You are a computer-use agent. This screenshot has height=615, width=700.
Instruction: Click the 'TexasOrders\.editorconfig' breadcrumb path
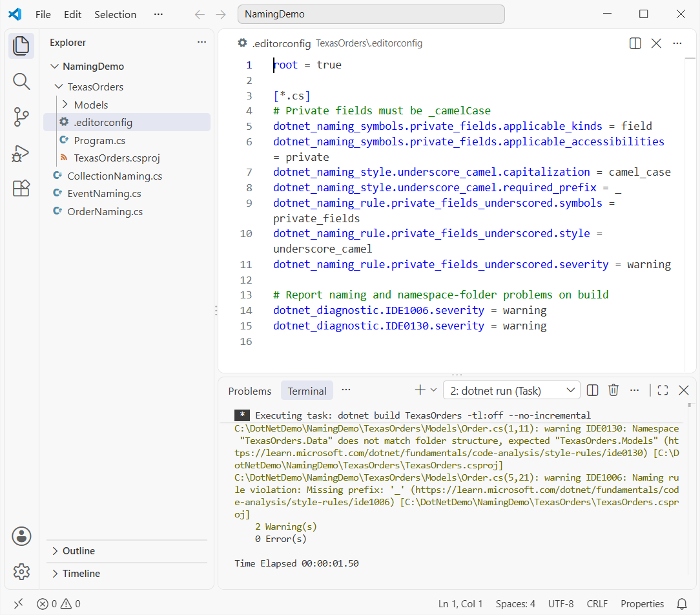pyautogui.click(x=369, y=43)
